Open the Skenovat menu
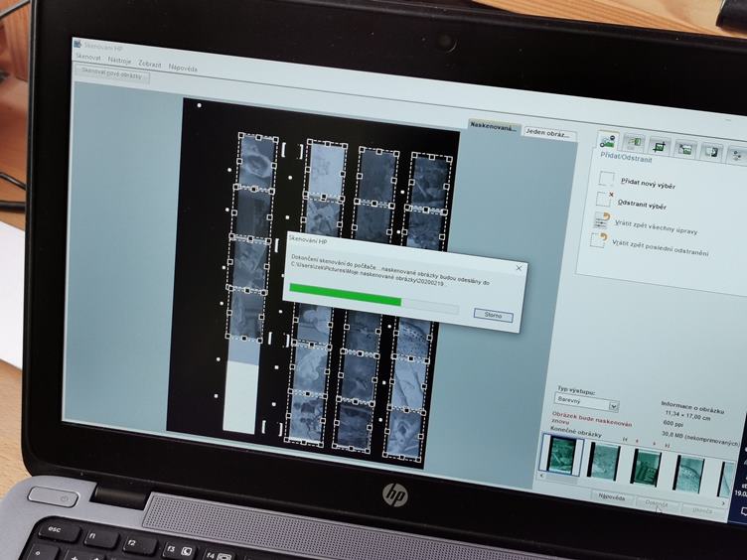This screenshot has width=747, height=560. point(88,58)
